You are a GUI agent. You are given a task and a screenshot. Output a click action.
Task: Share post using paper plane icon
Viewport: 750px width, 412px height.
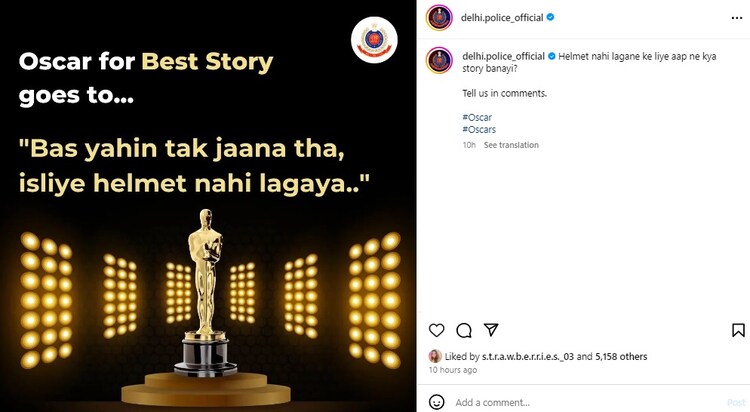tap(491, 330)
